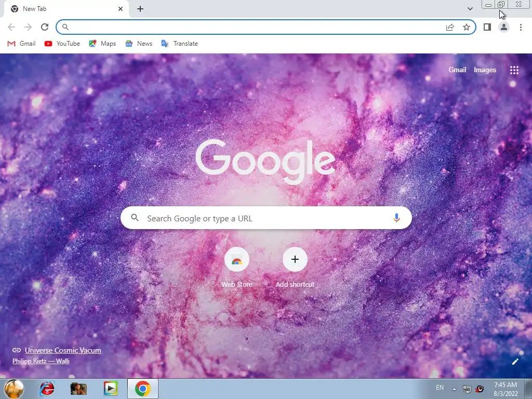Minimize the Chrome window

coord(488,5)
